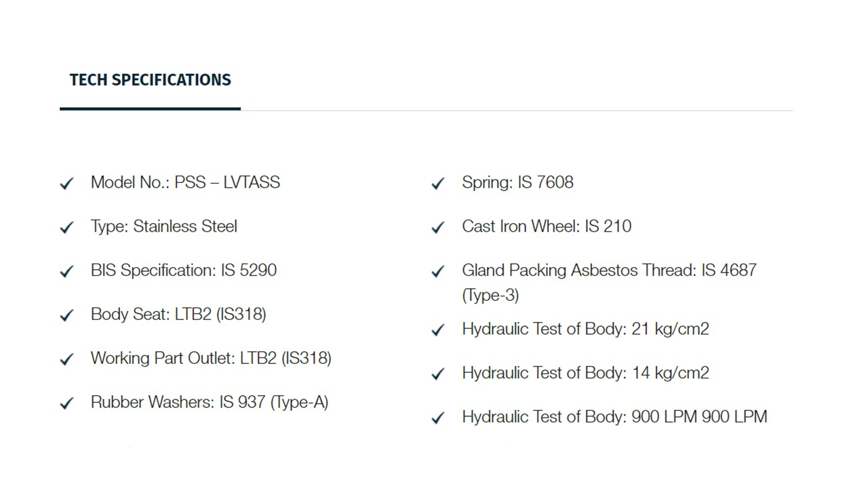Click checkmark beside Hydraulic Test 14 kg/cm2

(438, 374)
